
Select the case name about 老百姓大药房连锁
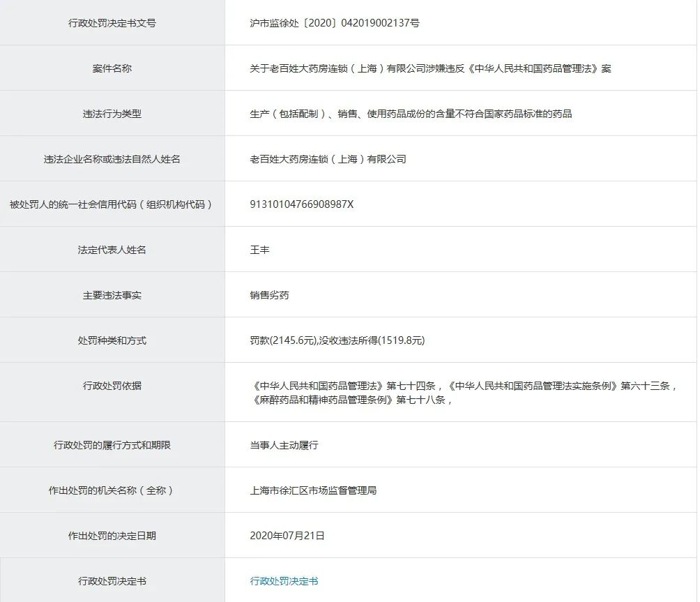pyautogui.click(x=425, y=68)
